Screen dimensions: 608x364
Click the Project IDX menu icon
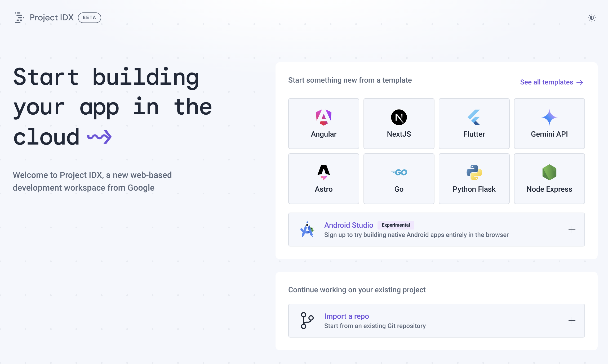coord(19,17)
